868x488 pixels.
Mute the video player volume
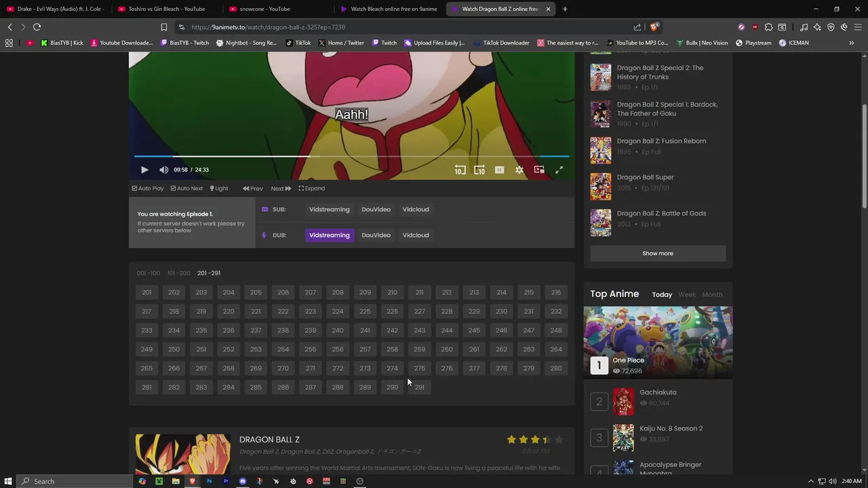point(164,169)
